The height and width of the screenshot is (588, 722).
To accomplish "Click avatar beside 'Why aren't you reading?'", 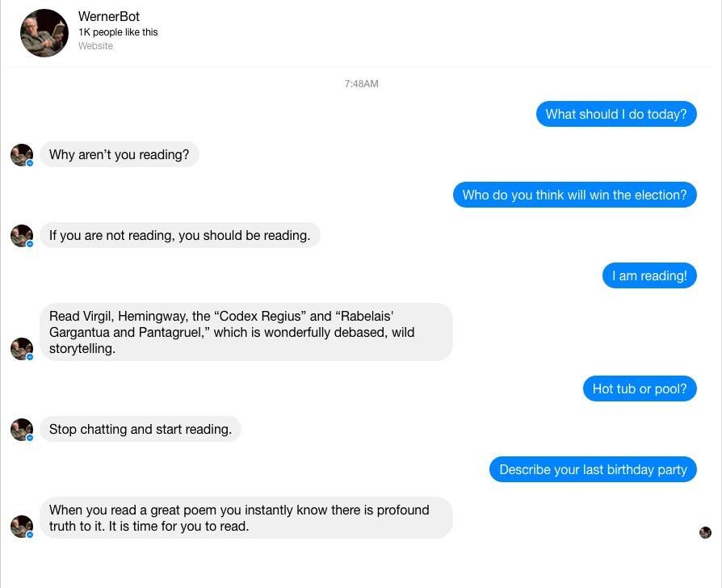I will (x=22, y=155).
